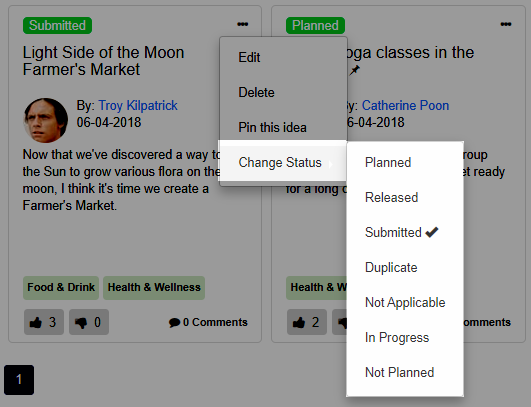Click the comment bubble beside 0 Comments
This screenshot has height=407, width=531.
[x=174, y=322]
